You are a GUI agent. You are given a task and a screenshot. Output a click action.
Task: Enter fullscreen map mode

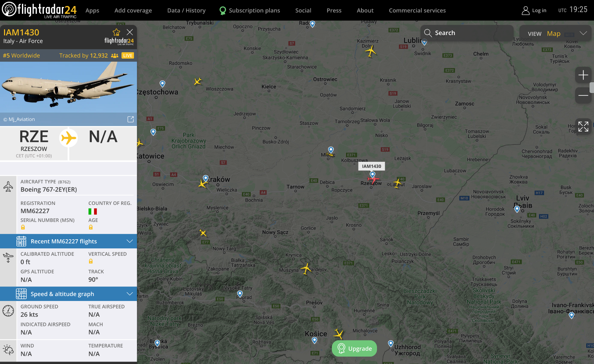point(583,127)
